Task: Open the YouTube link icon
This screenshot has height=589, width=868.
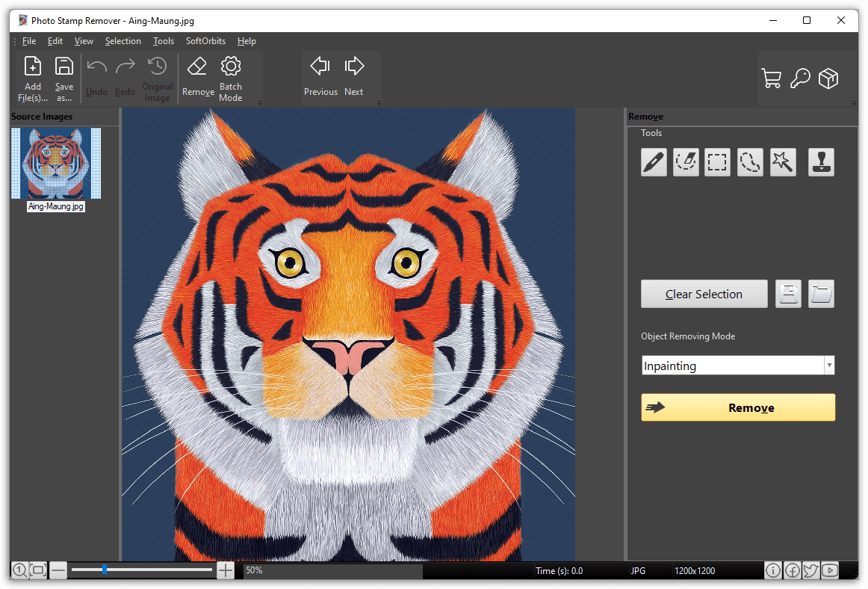Action: click(830, 570)
